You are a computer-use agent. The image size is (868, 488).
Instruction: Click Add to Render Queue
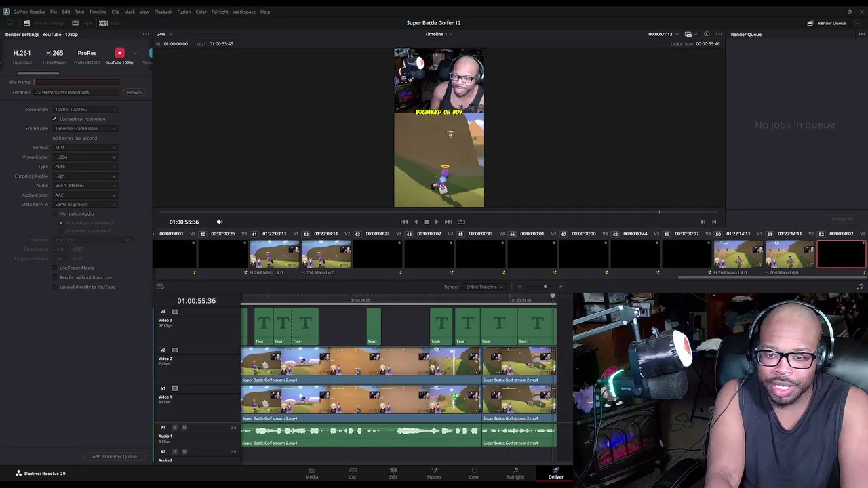(115, 456)
